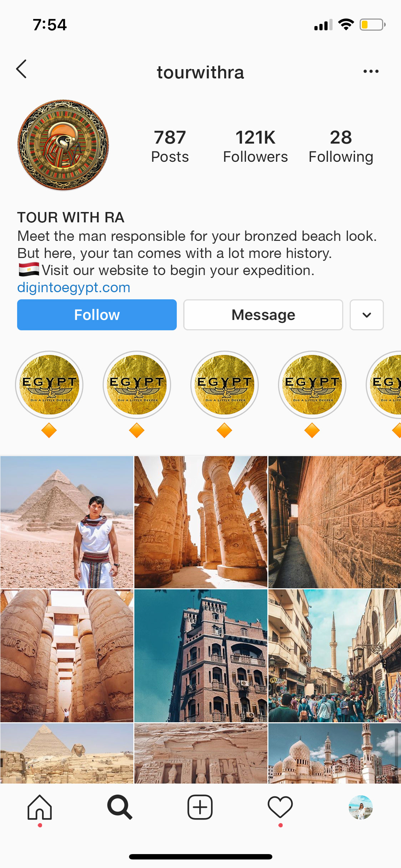The image size is (401, 868).
Task: Open the Search magnifier tab
Action: [120, 807]
